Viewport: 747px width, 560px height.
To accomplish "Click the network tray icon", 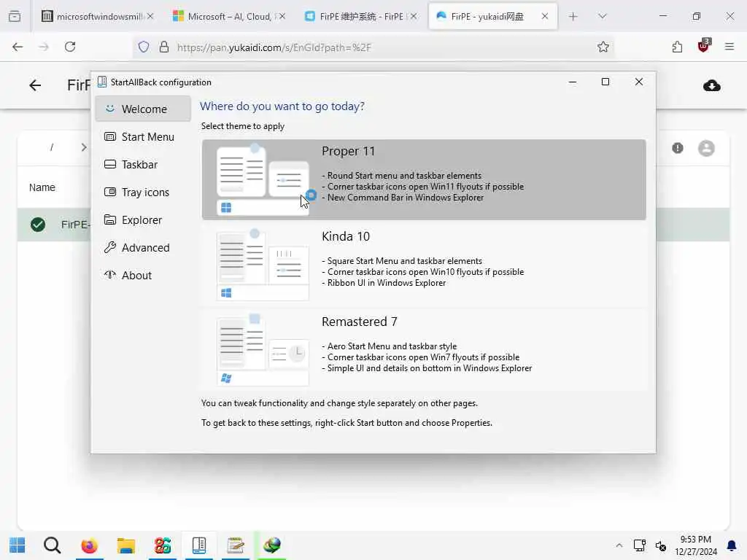I will (639, 545).
